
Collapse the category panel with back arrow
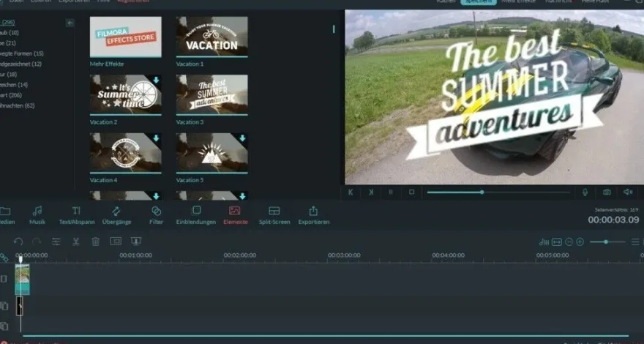coord(70,23)
